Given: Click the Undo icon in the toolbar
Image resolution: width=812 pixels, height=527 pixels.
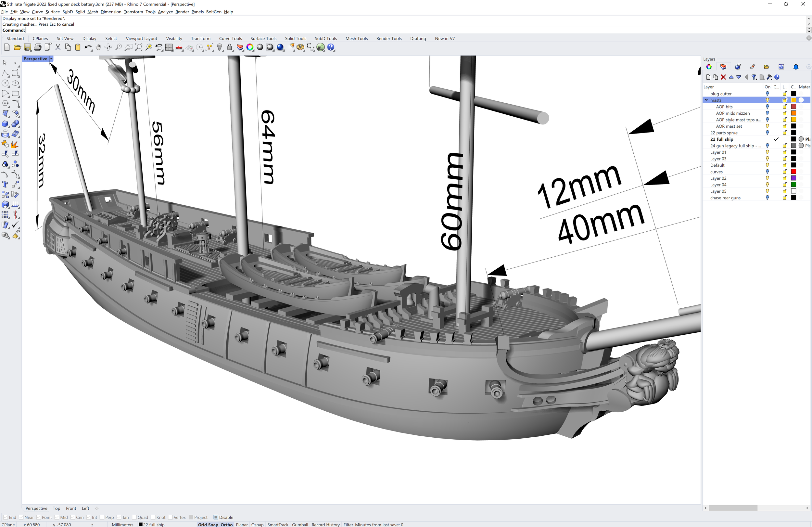Looking at the screenshot, I should coord(88,47).
